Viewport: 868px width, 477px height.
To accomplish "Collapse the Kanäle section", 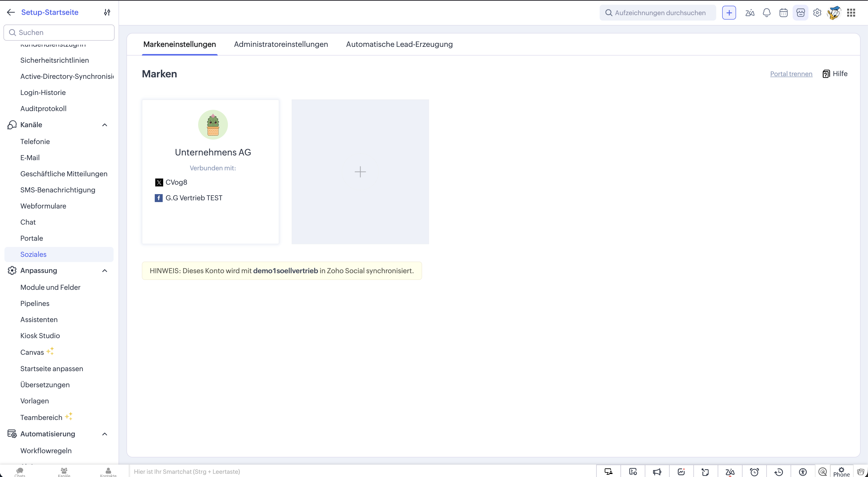I will pos(105,125).
